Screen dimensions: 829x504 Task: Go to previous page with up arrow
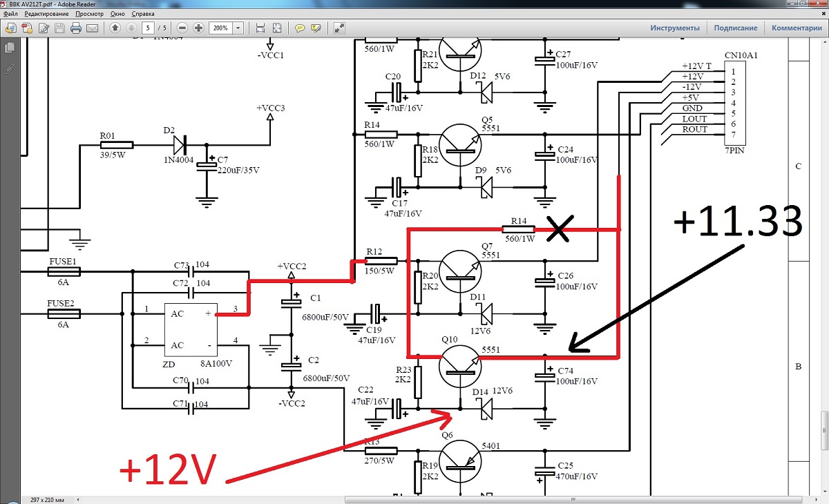pos(115,28)
